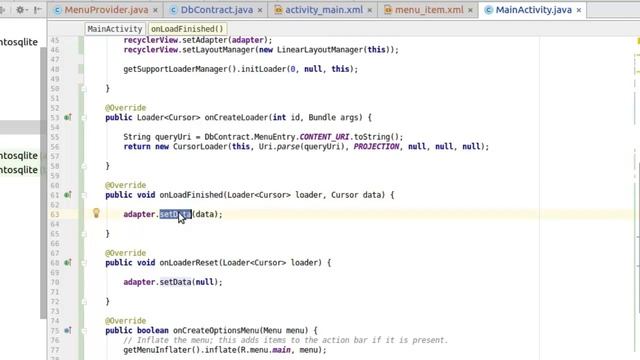
Task: Click line number 48 in the gutter
Action: pos(55,69)
